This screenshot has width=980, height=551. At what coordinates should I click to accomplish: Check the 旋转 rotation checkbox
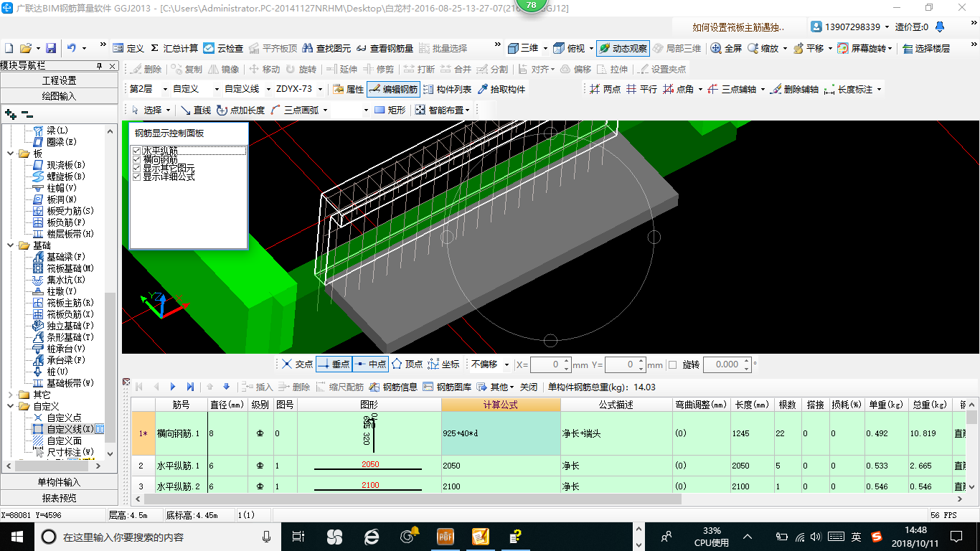pos(672,364)
